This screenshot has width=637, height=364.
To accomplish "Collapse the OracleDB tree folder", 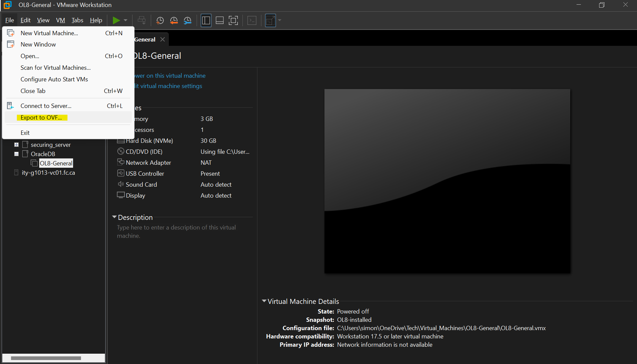I will 16,154.
